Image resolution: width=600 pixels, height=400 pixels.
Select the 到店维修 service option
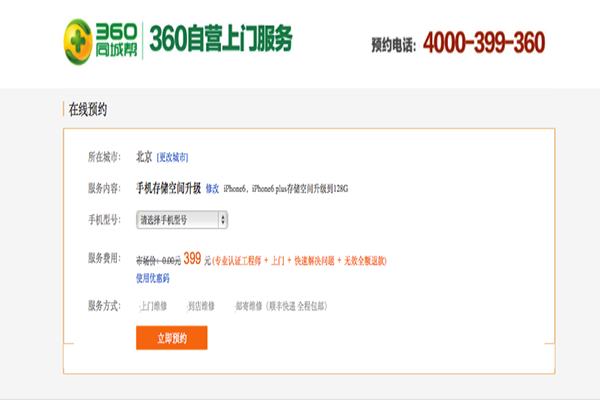click(200, 306)
